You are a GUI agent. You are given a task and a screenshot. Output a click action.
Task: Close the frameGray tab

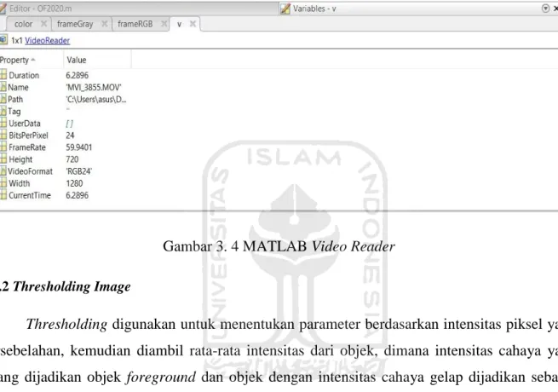tap(104, 24)
